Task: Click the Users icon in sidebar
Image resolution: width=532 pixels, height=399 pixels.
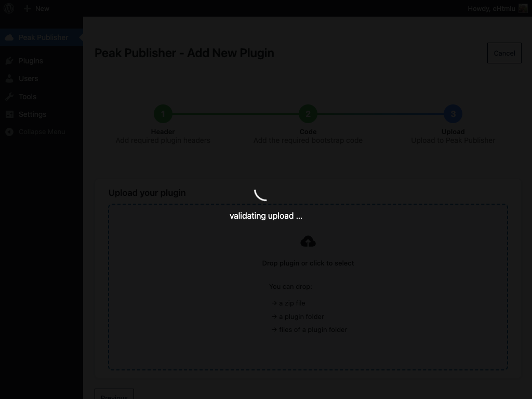Action: click(9, 78)
